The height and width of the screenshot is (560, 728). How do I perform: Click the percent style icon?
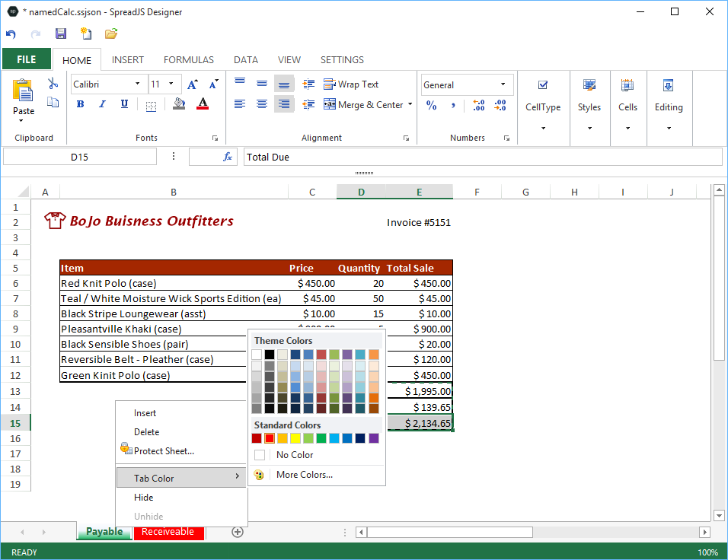432,106
